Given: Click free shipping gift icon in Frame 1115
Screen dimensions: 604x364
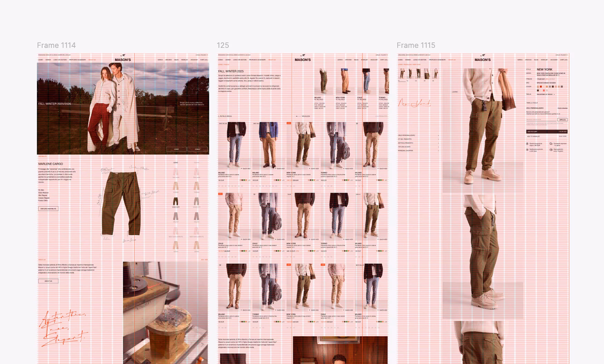Looking at the screenshot, I should [527, 144].
